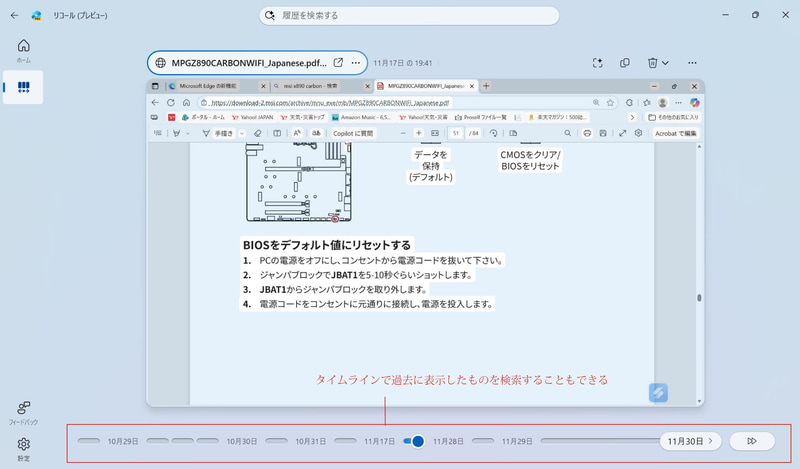
Task: Close the msi x890 carbon search tab
Action: click(367, 86)
